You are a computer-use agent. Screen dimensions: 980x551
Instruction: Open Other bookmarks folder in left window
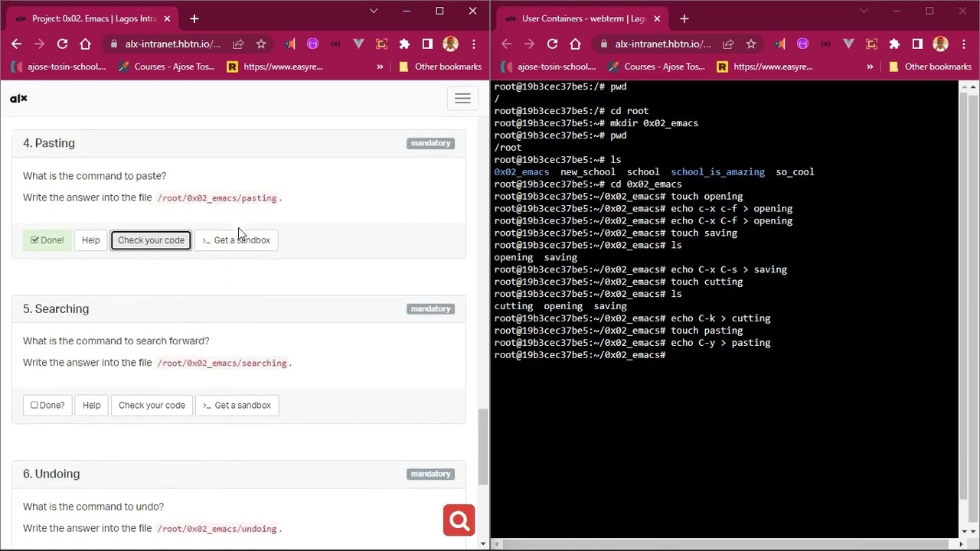coord(440,67)
